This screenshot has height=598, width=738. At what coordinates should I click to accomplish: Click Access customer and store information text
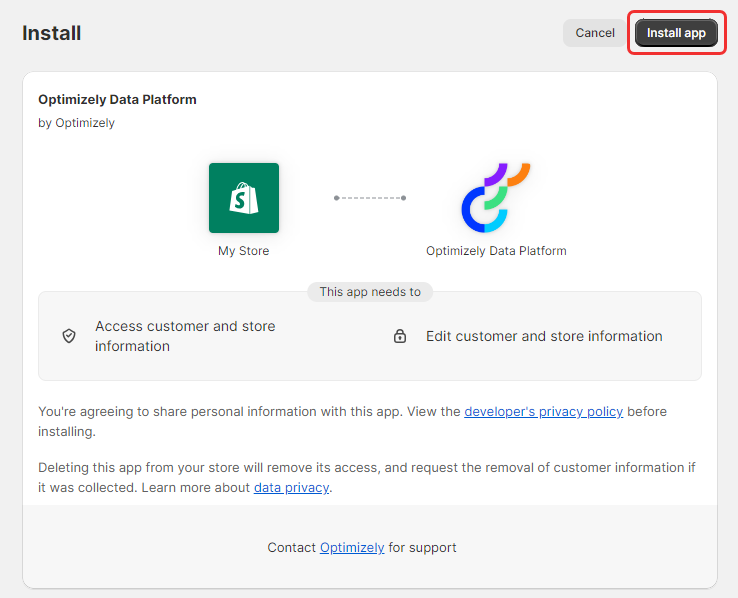click(185, 336)
